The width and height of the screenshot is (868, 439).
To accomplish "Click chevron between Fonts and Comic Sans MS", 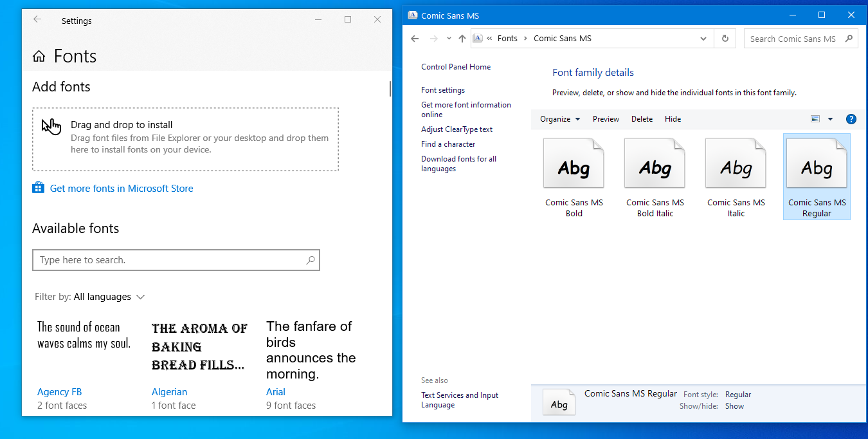I will click(x=525, y=39).
